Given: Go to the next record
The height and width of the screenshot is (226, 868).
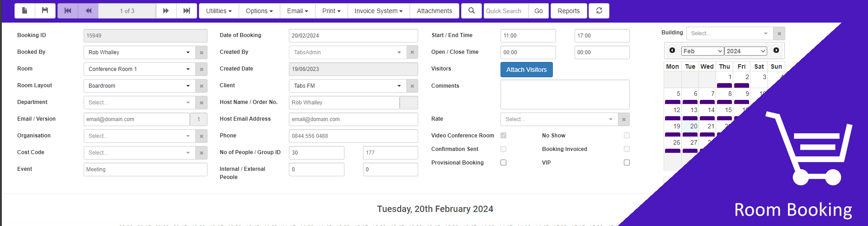Looking at the screenshot, I should [166, 11].
